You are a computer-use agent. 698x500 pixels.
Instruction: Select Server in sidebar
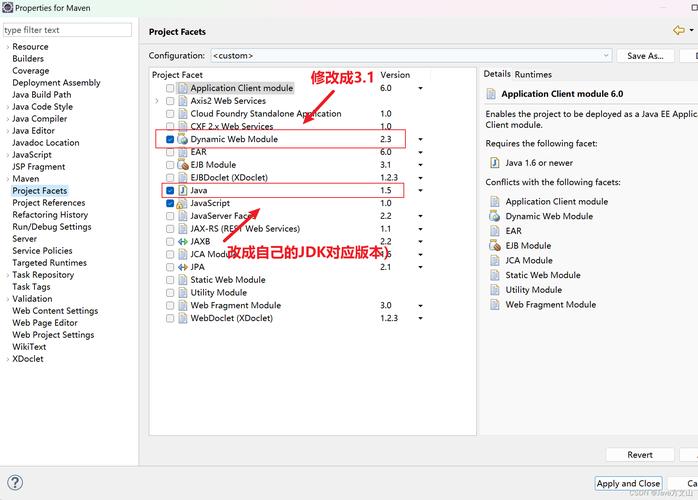pos(24,239)
